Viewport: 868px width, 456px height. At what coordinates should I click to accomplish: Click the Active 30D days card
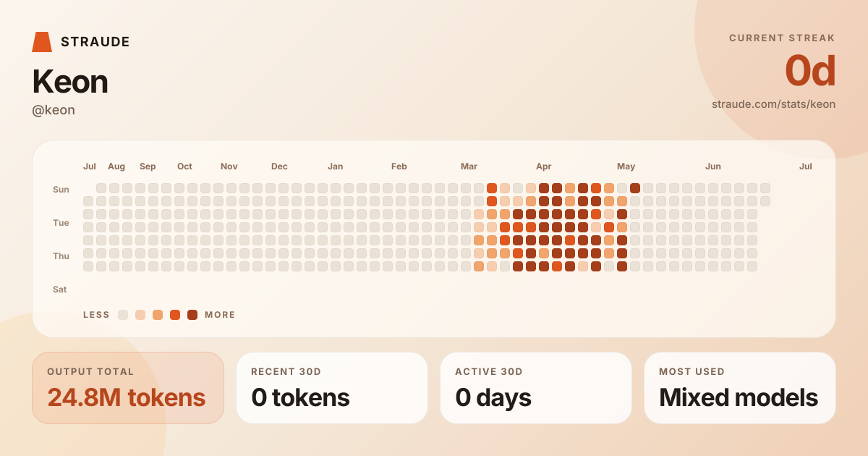tap(536, 388)
